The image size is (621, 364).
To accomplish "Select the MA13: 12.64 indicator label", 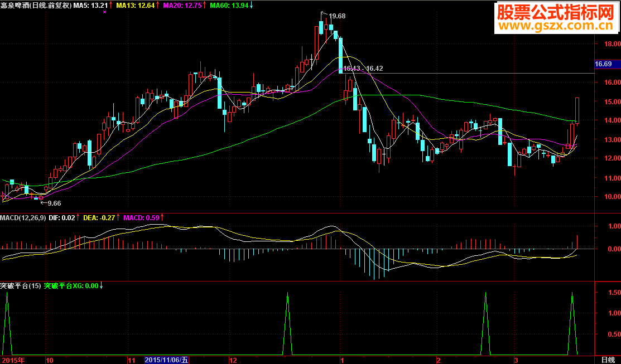I will [136, 5].
